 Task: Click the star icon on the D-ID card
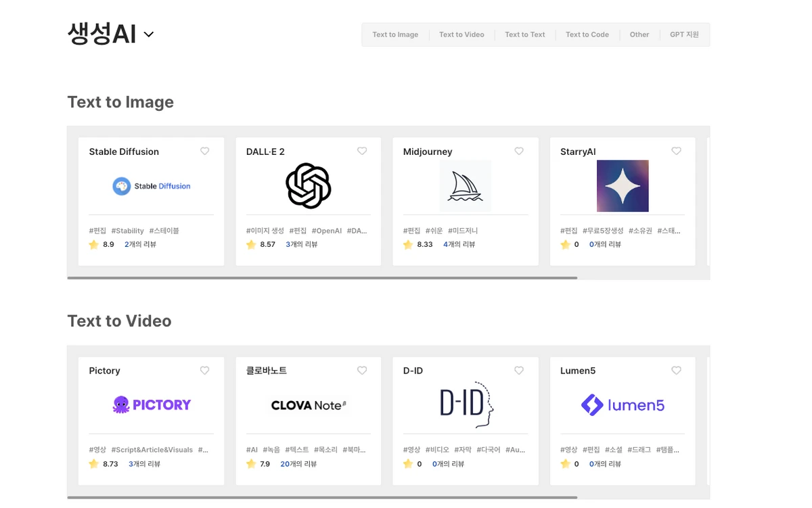point(408,464)
